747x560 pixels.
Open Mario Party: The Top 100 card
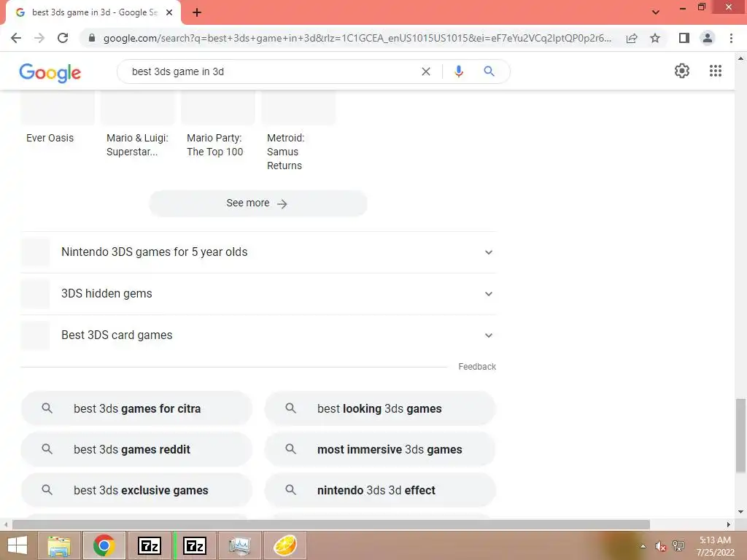pyautogui.click(x=217, y=124)
